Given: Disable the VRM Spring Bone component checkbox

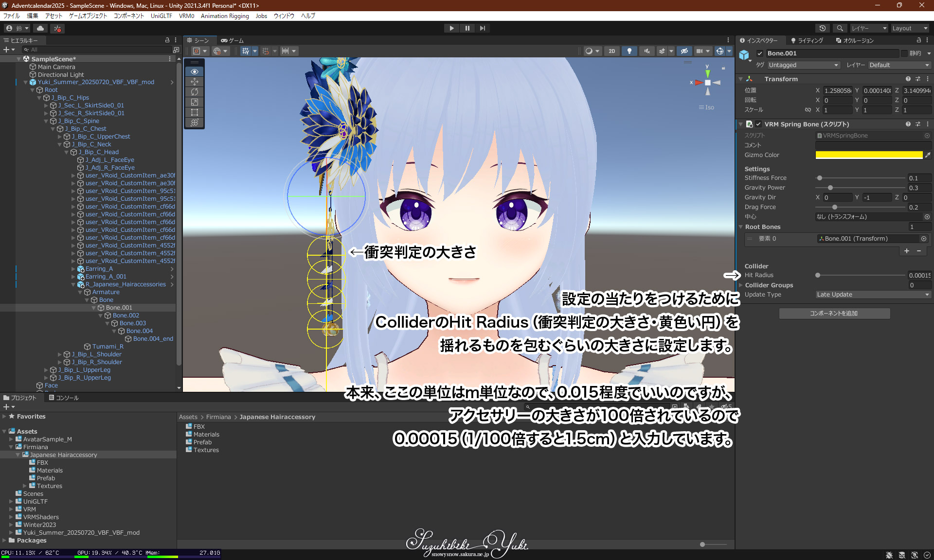Looking at the screenshot, I should pos(758,124).
